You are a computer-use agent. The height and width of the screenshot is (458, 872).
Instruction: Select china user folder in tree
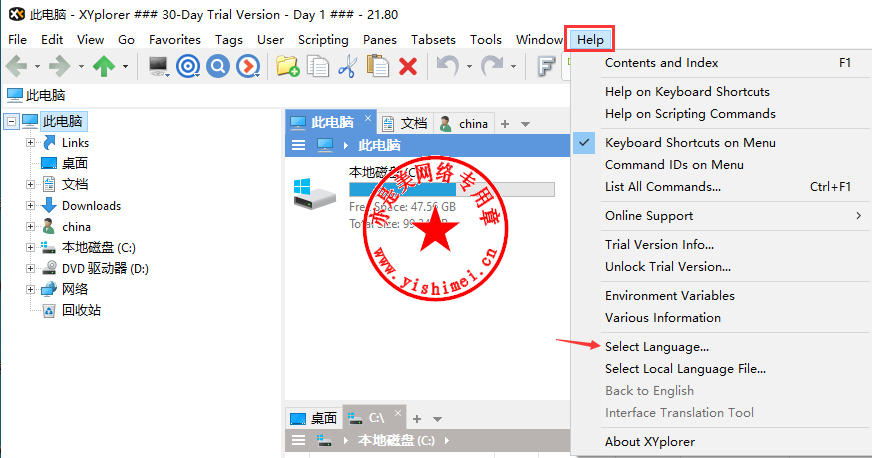76,227
